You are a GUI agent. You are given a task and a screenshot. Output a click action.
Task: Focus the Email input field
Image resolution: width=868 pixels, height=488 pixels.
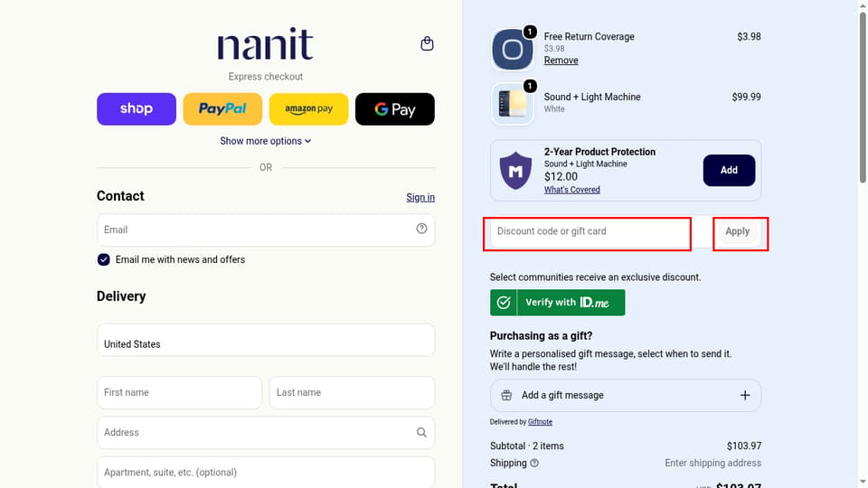[266, 230]
